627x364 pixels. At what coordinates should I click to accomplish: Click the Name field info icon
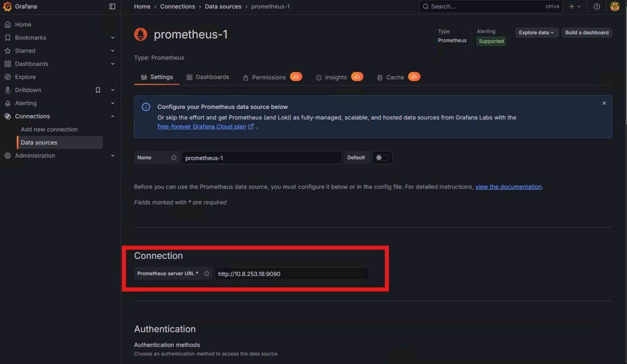(174, 158)
